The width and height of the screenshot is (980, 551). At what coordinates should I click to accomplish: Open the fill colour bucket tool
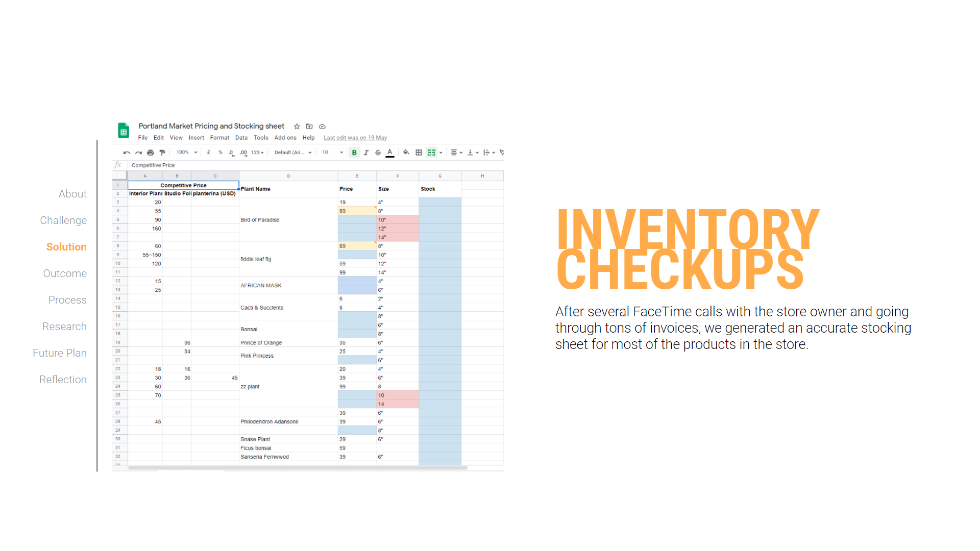coord(406,152)
